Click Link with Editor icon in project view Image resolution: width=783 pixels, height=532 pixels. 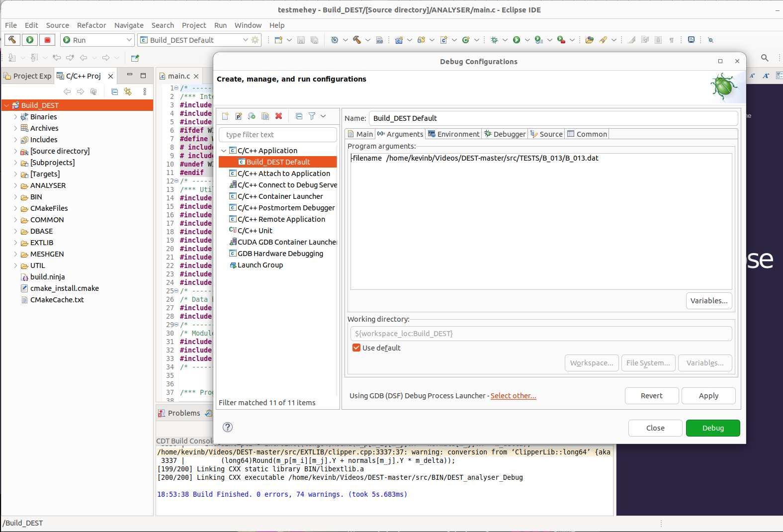click(128, 91)
